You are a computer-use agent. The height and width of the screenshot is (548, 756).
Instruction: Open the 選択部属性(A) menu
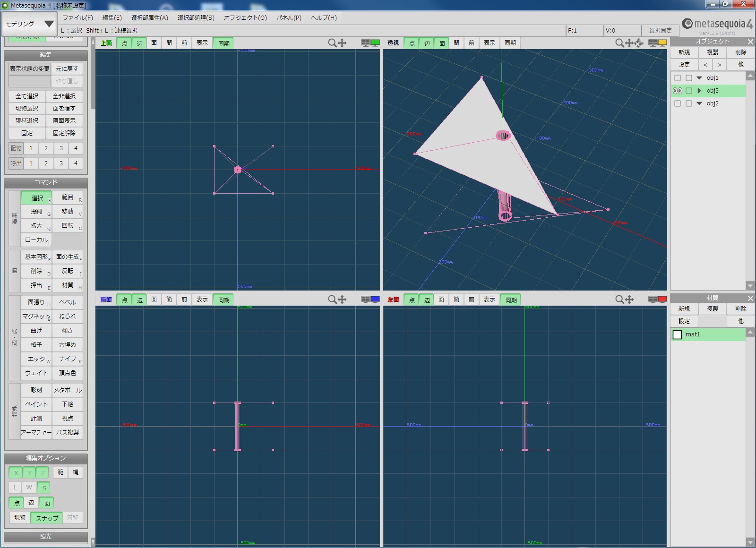(x=149, y=18)
